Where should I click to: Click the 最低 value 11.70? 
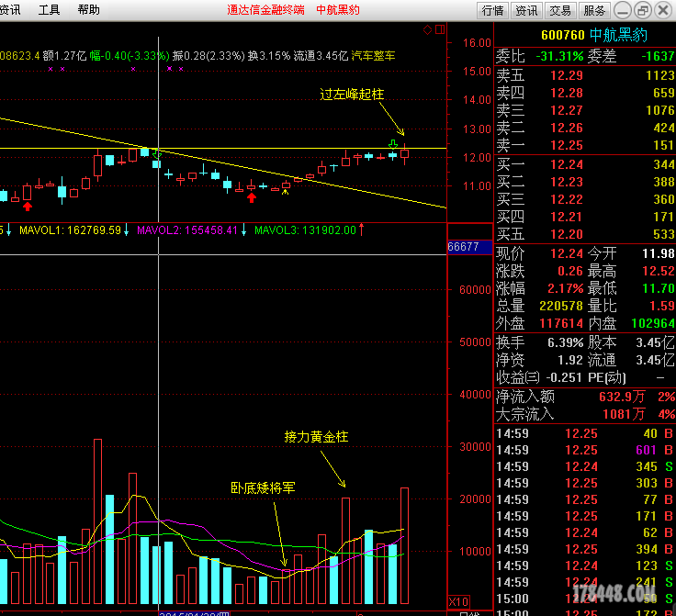[659, 288]
